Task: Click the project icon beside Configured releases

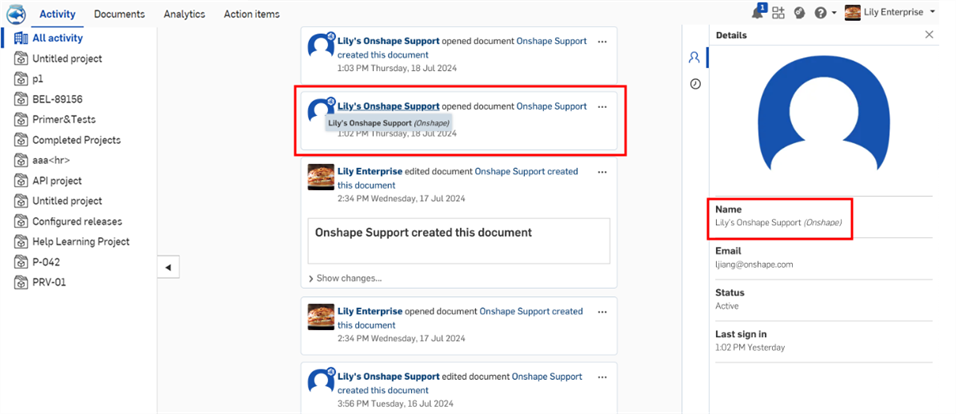Action: [x=21, y=221]
